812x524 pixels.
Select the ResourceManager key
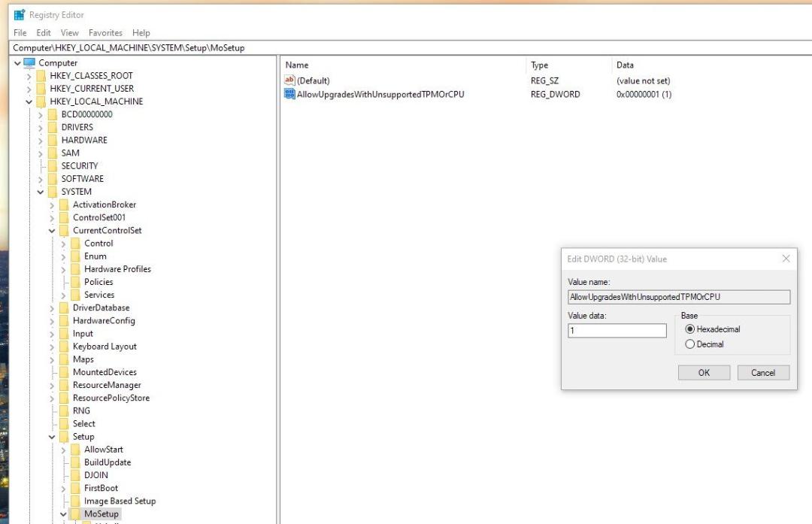(107, 385)
